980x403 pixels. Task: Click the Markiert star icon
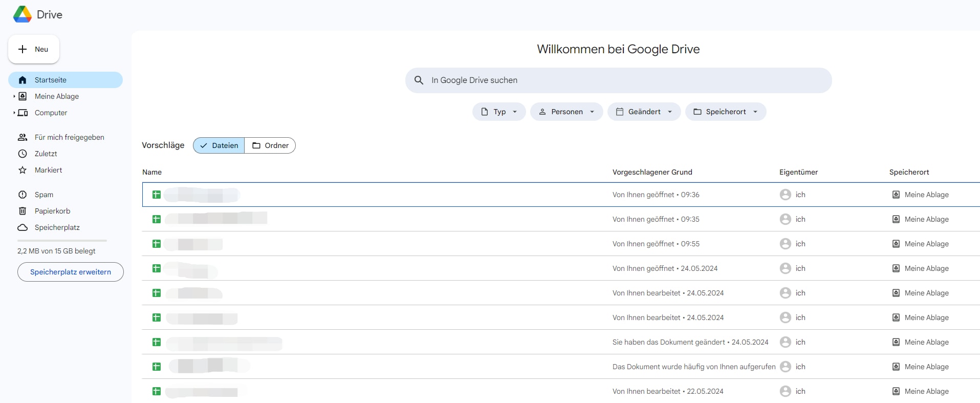point(23,170)
